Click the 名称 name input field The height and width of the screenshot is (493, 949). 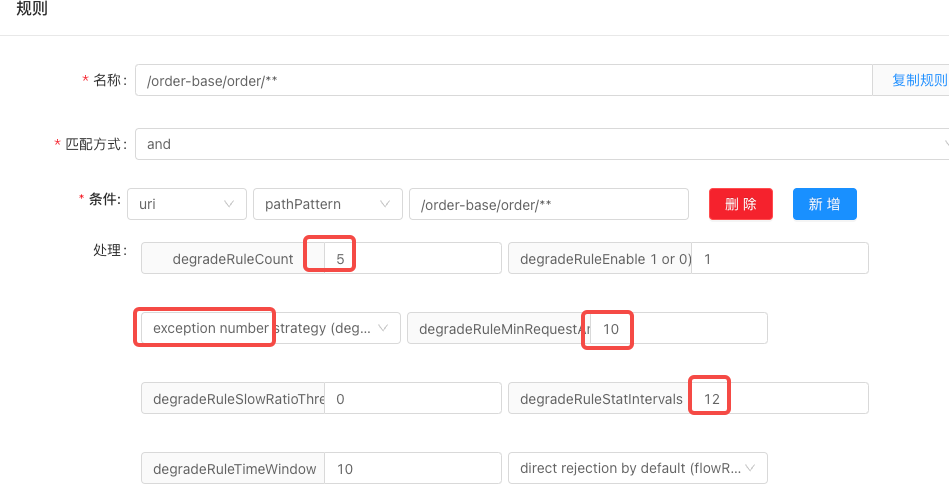click(x=504, y=80)
